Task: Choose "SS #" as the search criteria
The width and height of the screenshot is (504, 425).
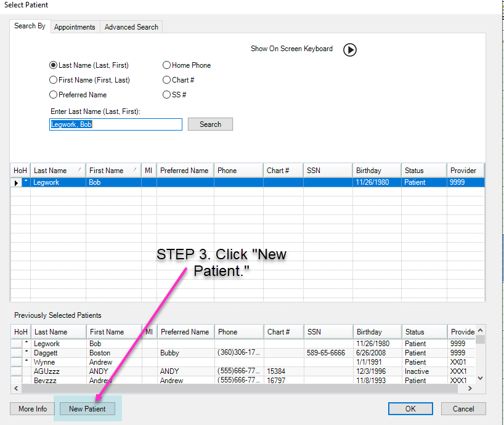Action: click(x=166, y=94)
